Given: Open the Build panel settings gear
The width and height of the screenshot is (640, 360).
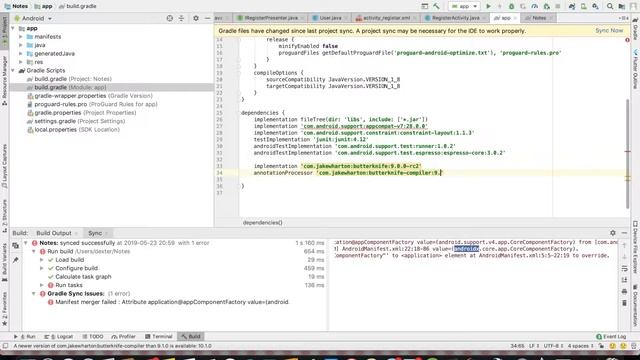Looking at the screenshot, I should pos(613,233).
